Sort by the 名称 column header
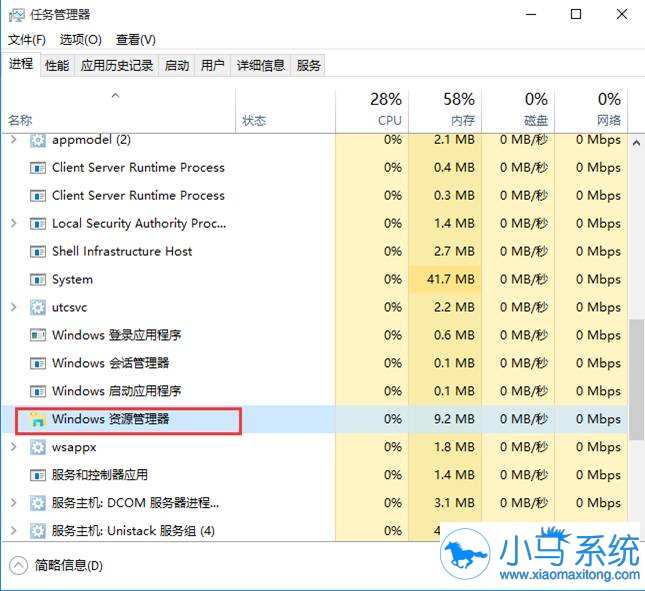The image size is (645, 591). point(118,111)
